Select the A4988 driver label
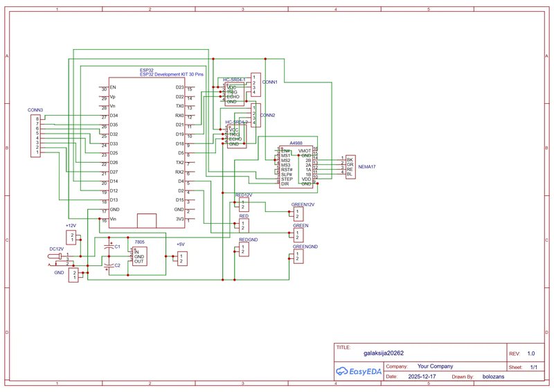 [x=296, y=143]
